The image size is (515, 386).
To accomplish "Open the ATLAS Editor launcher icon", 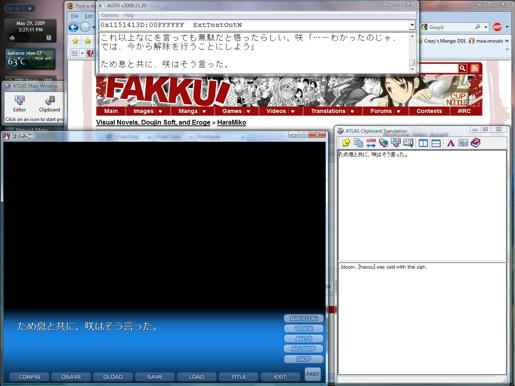I will click(x=19, y=104).
